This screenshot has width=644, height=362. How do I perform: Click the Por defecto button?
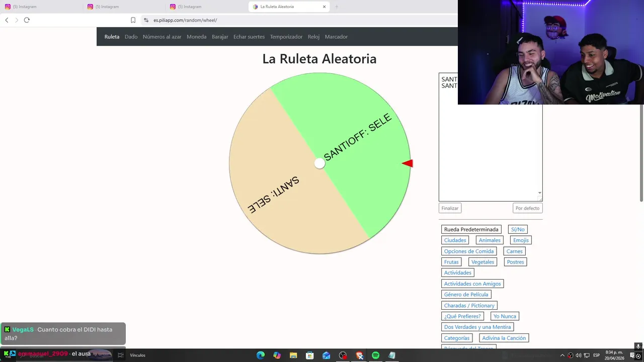coord(527,208)
